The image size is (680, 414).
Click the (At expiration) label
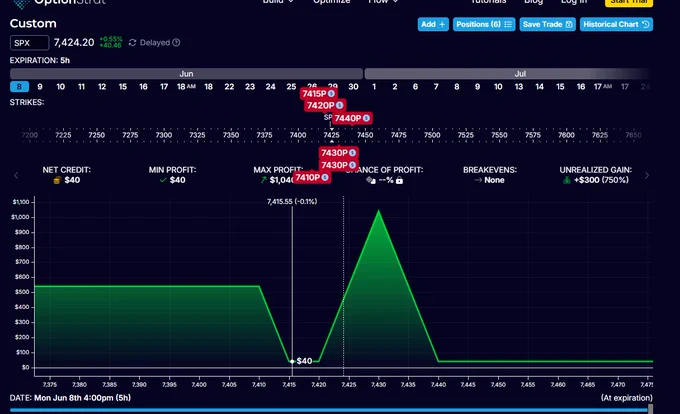627,398
